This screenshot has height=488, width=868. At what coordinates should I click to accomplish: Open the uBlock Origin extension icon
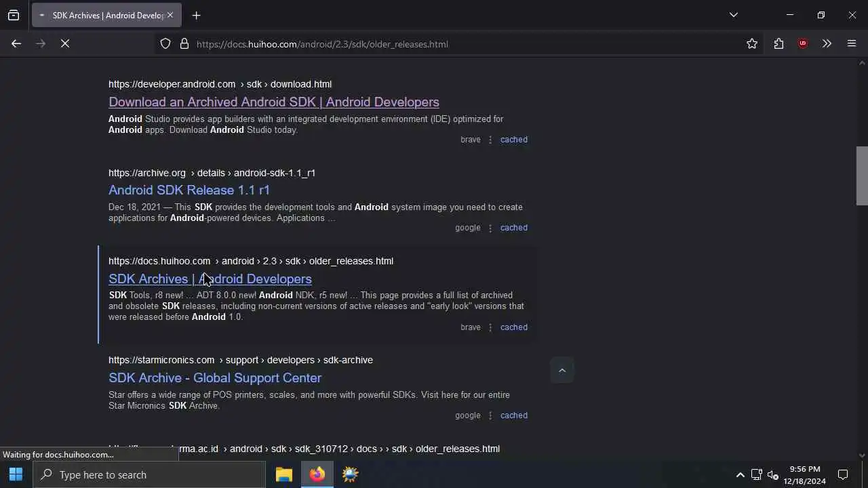(x=803, y=43)
